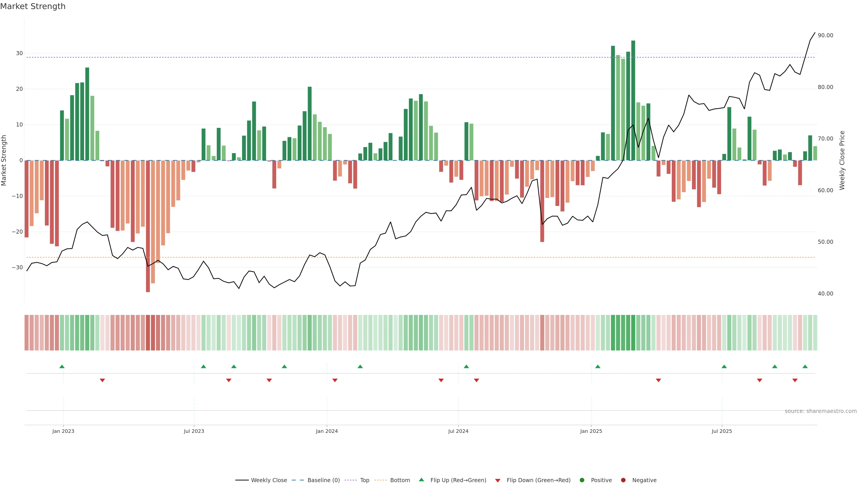Click the Flip Down red triangle legend icon
Screen dimensions: 868x488
[498, 481]
